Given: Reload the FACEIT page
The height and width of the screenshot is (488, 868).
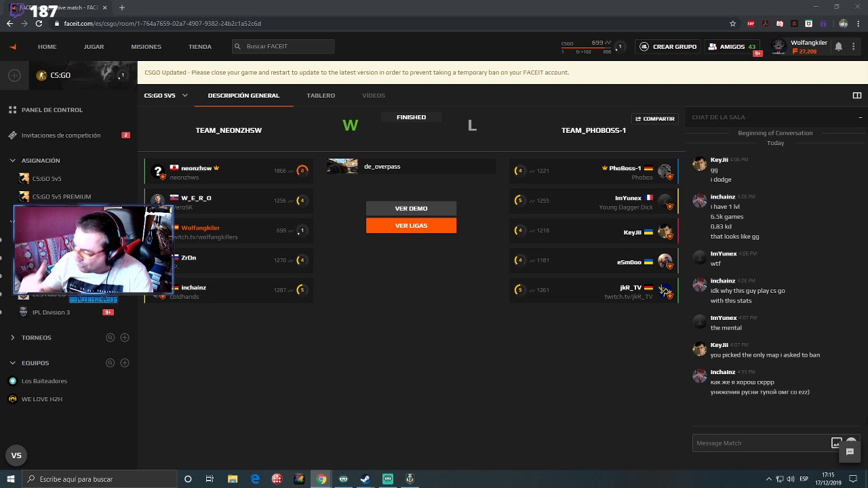Looking at the screenshot, I should (39, 24).
